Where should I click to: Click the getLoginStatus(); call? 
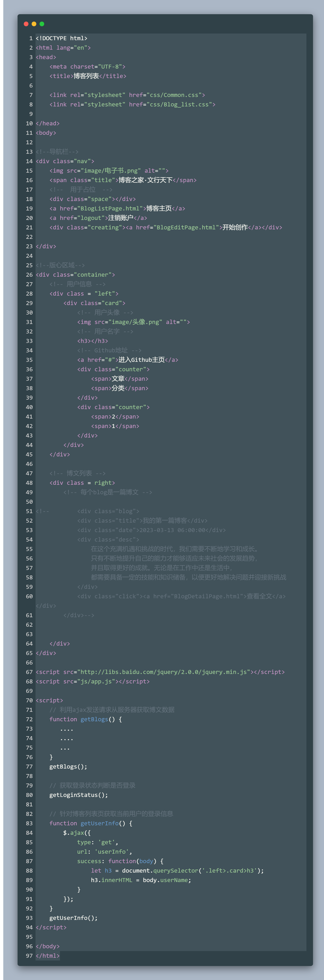coord(79,795)
